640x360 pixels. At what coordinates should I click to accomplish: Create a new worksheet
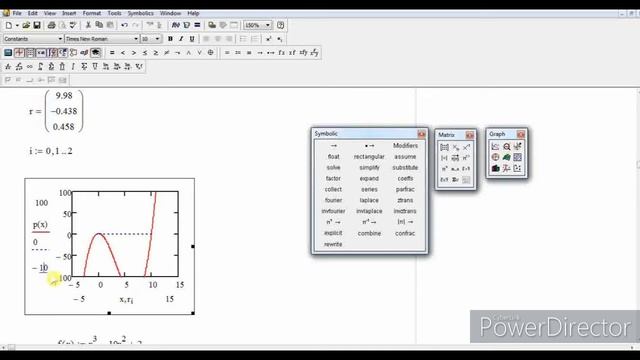(9, 25)
